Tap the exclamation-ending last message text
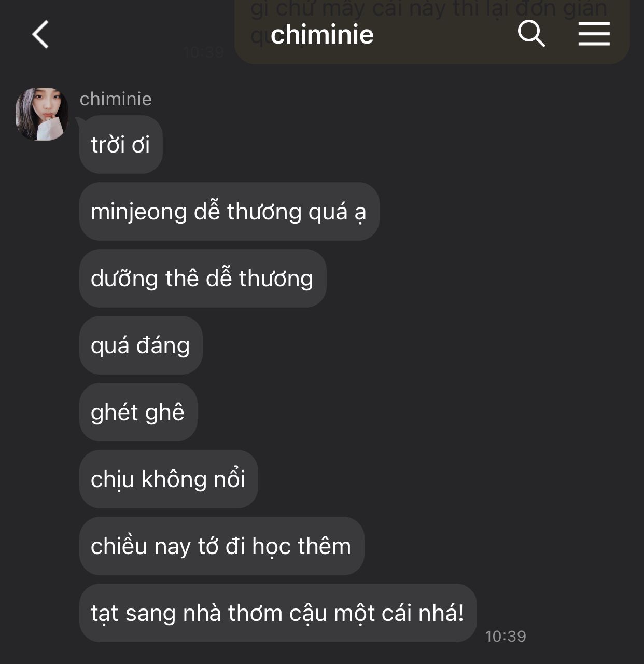Screen dimensions: 644x664 (x=277, y=613)
